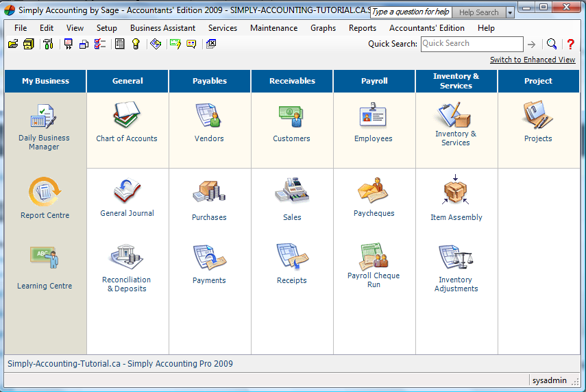586x392 pixels.
Task: Open the Reports menu
Action: (363, 28)
